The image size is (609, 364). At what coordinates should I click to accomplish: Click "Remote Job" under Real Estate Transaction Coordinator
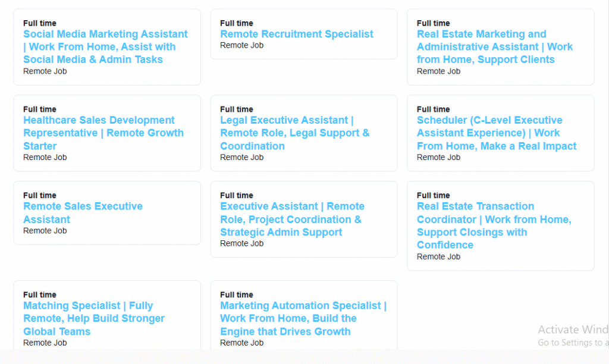tap(438, 257)
